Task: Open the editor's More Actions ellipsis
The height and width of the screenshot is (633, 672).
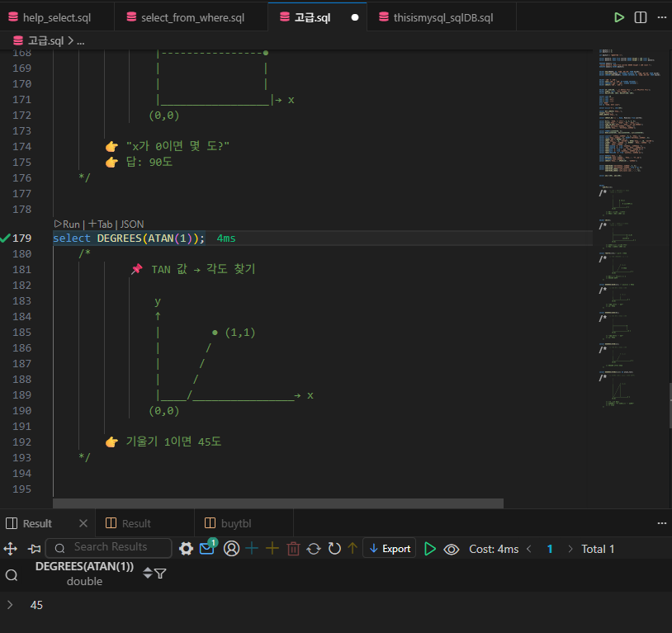Action: 662,17
